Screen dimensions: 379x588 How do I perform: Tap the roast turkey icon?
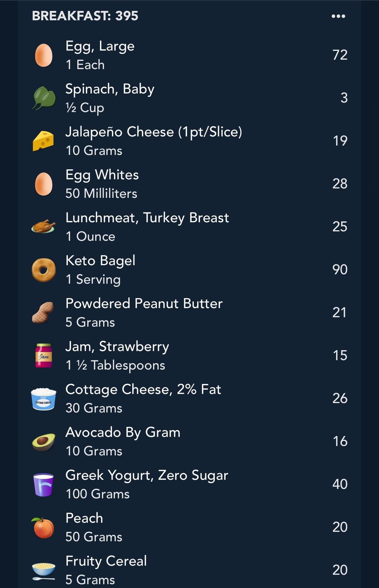pos(44,227)
